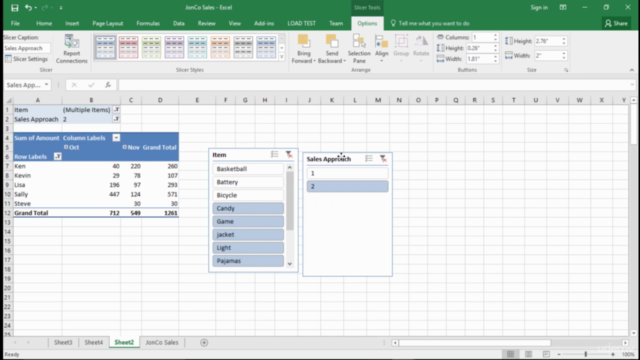Viewport: 640px width, 360px height.
Task: Switch to the Sheet3 sheet
Action: (63, 342)
